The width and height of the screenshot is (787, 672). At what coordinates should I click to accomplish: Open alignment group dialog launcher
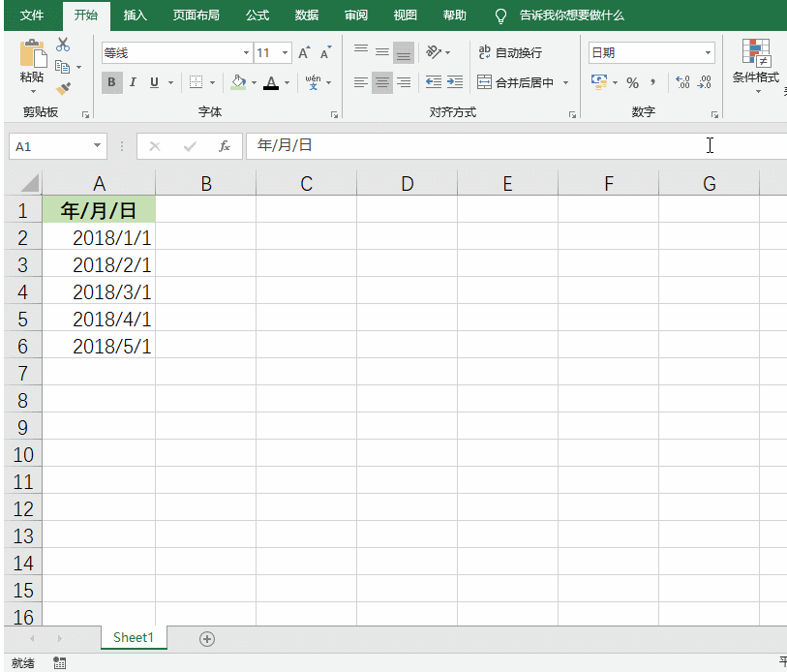(x=572, y=115)
